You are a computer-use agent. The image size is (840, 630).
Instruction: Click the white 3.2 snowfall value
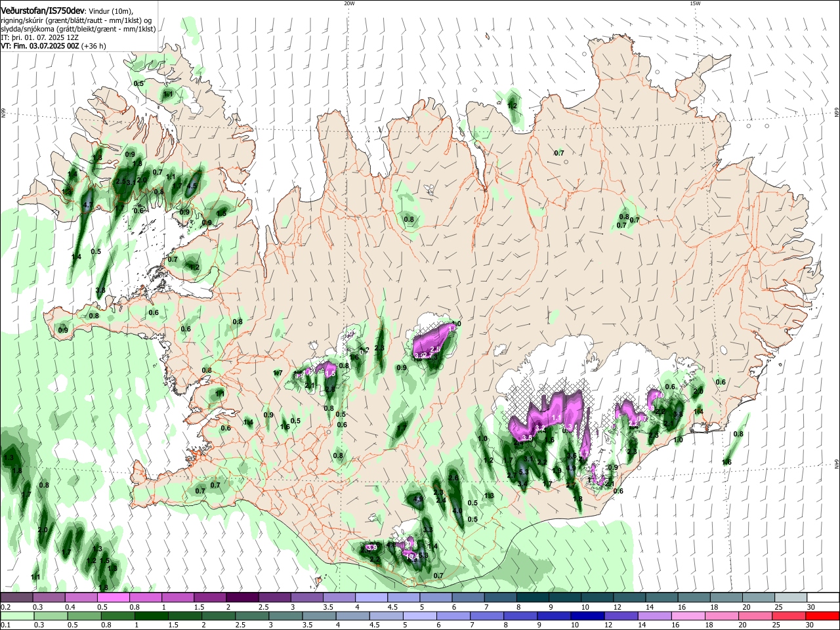tap(541, 429)
